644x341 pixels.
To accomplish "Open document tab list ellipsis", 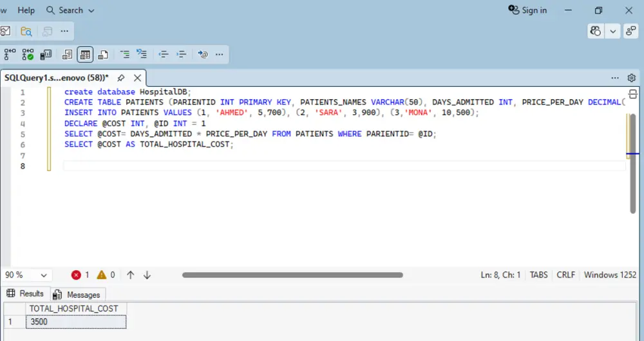I will (615, 78).
